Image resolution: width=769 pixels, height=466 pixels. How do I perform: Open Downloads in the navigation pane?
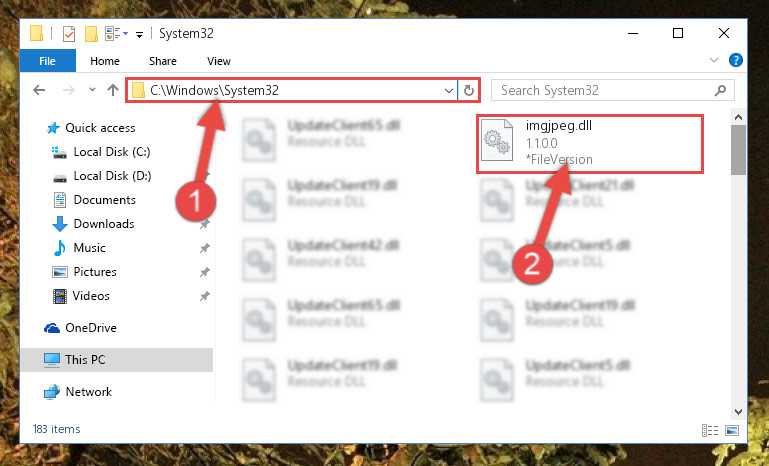(x=104, y=224)
